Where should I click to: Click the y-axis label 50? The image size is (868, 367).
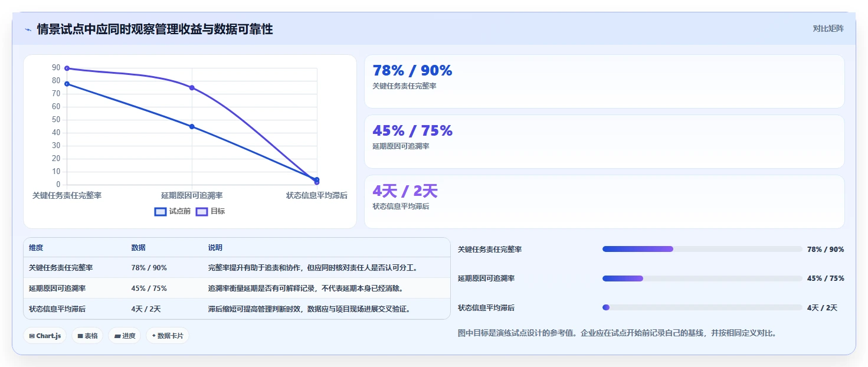[x=56, y=120]
